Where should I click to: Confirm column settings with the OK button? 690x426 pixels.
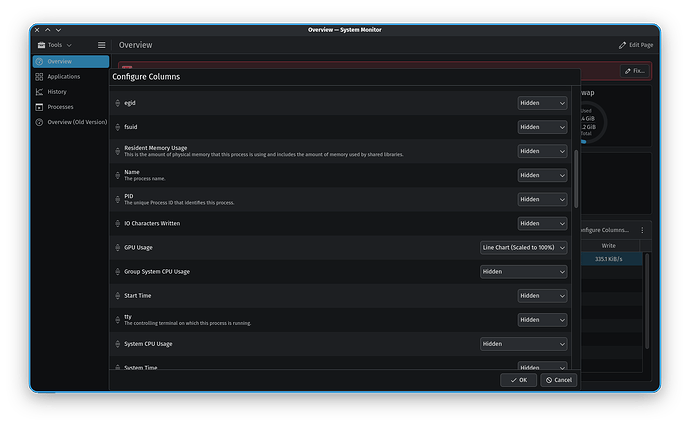click(518, 380)
